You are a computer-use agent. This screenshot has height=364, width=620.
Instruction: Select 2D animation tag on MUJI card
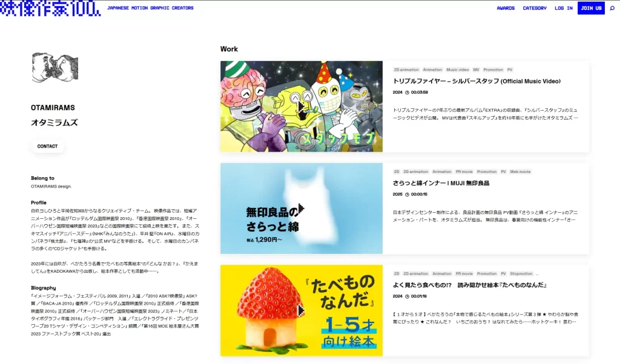pyautogui.click(x=415, y=172)
